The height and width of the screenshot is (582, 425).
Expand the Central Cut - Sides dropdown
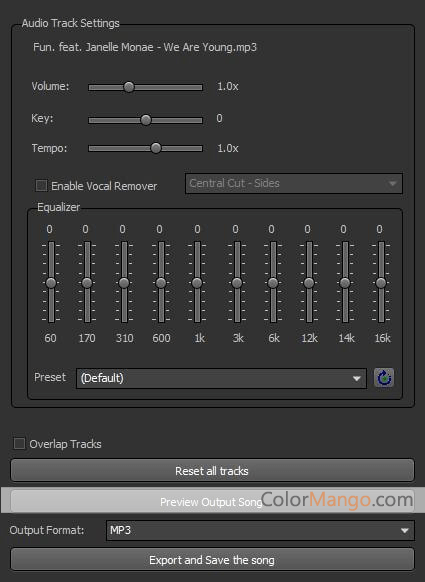(x=294, y=183)
